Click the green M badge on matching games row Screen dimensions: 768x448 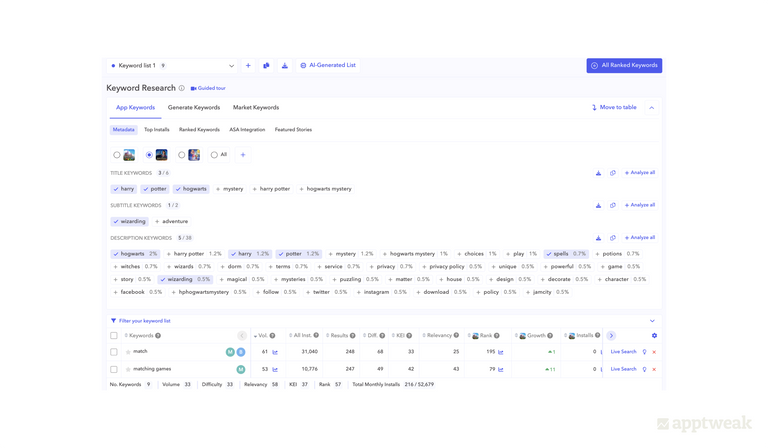240,370
